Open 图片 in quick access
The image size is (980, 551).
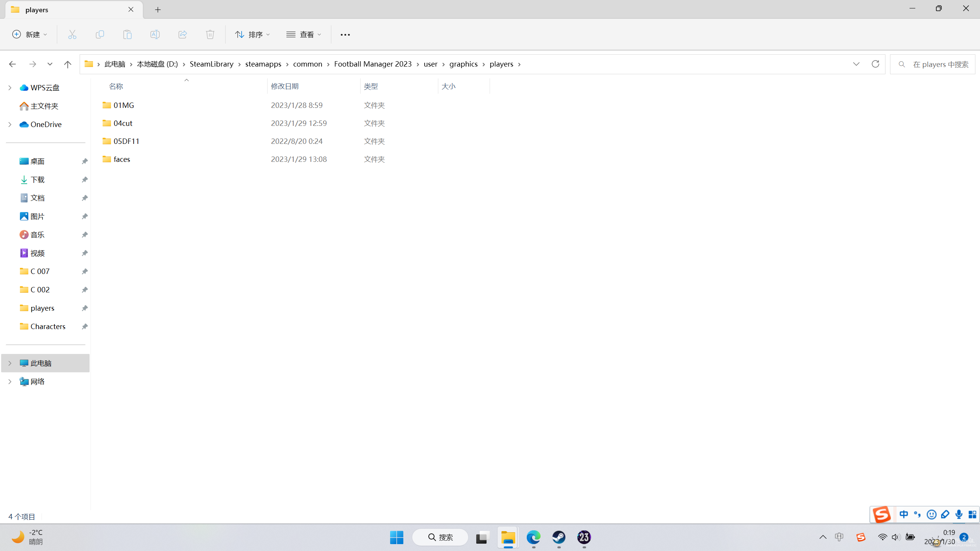click(x=38, y=216)
